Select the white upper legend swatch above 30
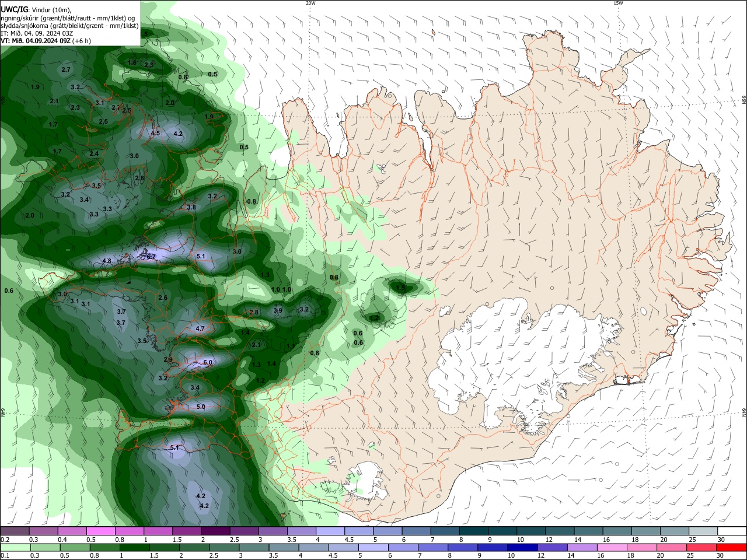 [x=732, y=531]
